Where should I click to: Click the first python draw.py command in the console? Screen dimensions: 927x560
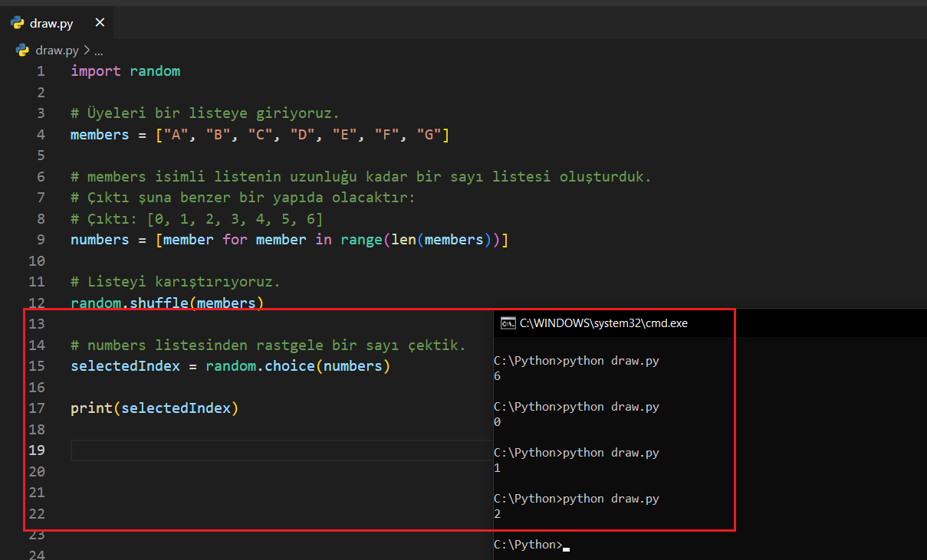coord(610,361)
